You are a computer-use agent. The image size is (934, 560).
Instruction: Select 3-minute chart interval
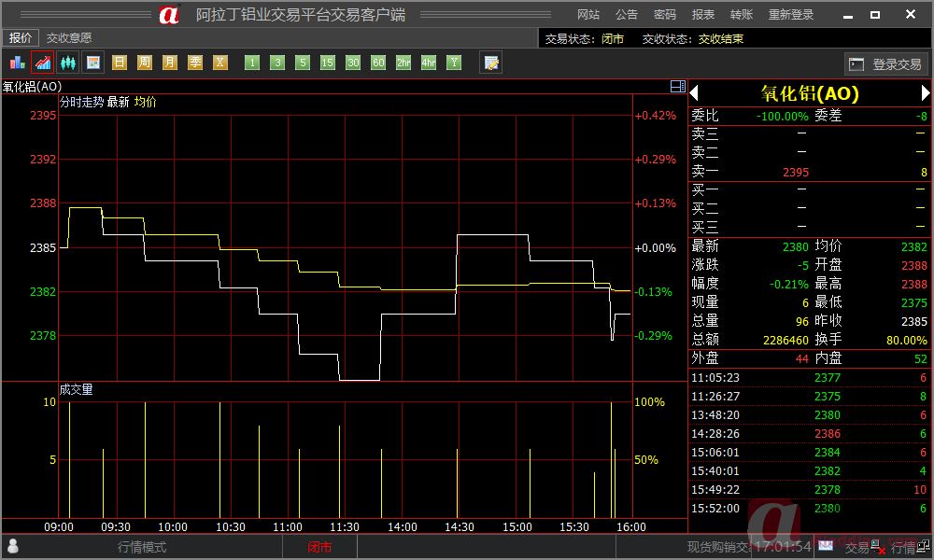277,63
